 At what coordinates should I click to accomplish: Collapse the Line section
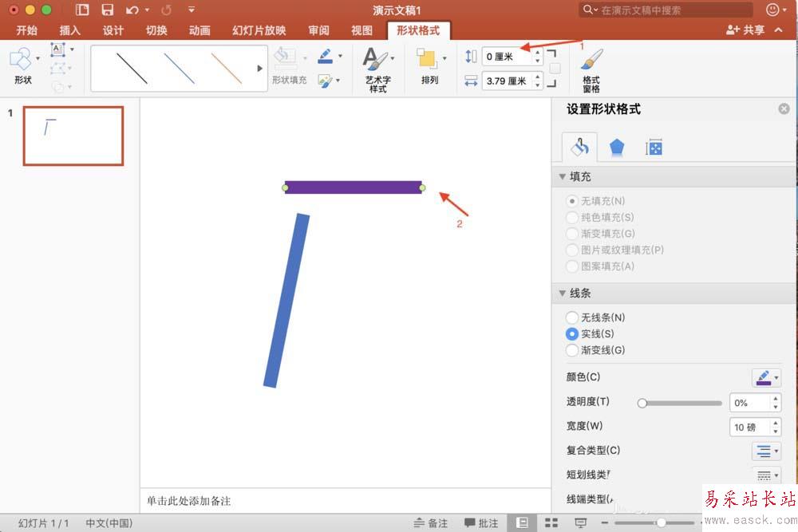tap(563, 293)
